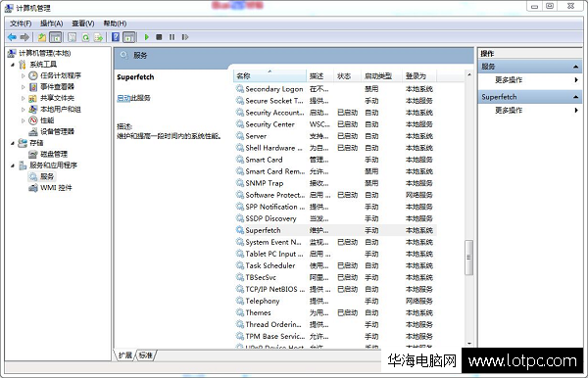Screen dimensions: 588x378
Task: Select the Server service row
Action: click(x=335, y=136)
